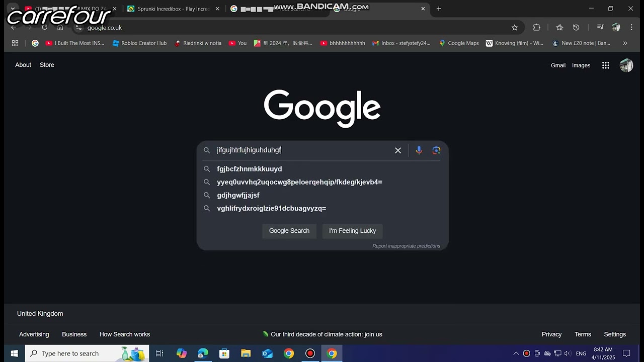Open the Knowing (film) Wikipedia bookmark
The width and height of the screenshot is (644, 362).
point(514,43)
